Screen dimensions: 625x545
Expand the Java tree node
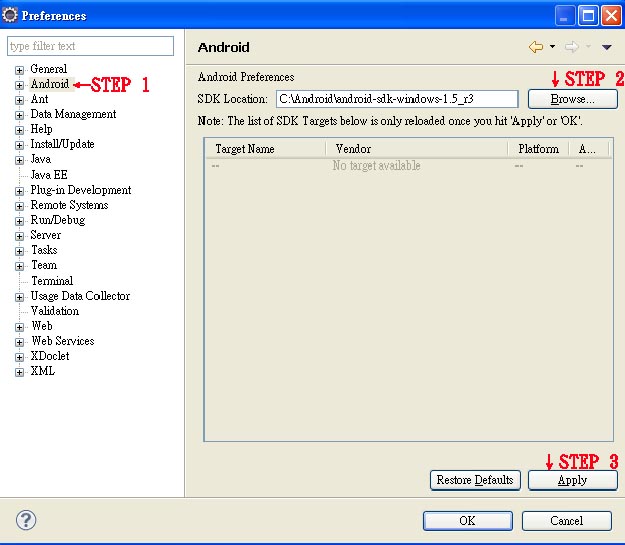[x=19, y=160]
